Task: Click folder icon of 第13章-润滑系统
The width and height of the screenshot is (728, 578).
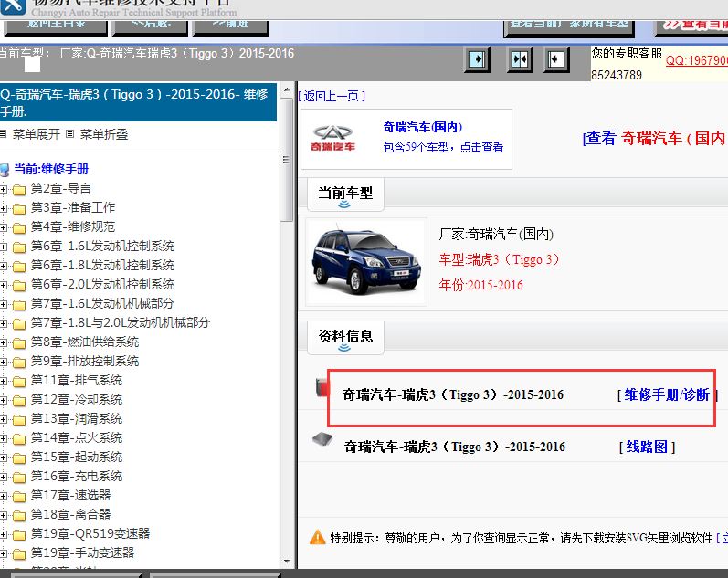Action: point(19,420)
